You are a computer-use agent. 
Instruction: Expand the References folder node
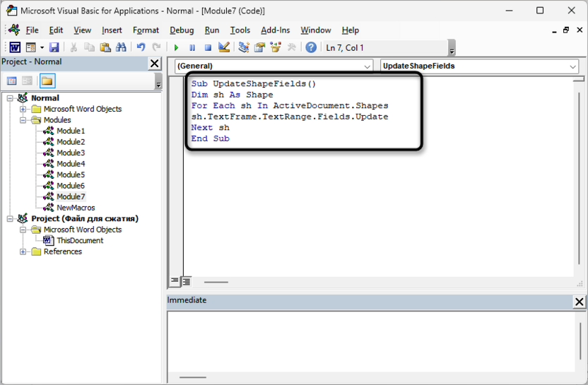point(23,251)
